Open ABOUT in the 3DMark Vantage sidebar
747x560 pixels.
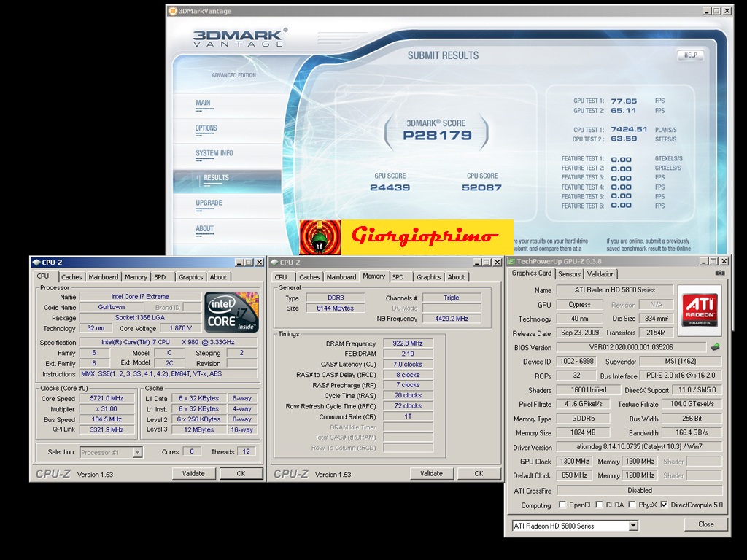[x=204, y=229]
